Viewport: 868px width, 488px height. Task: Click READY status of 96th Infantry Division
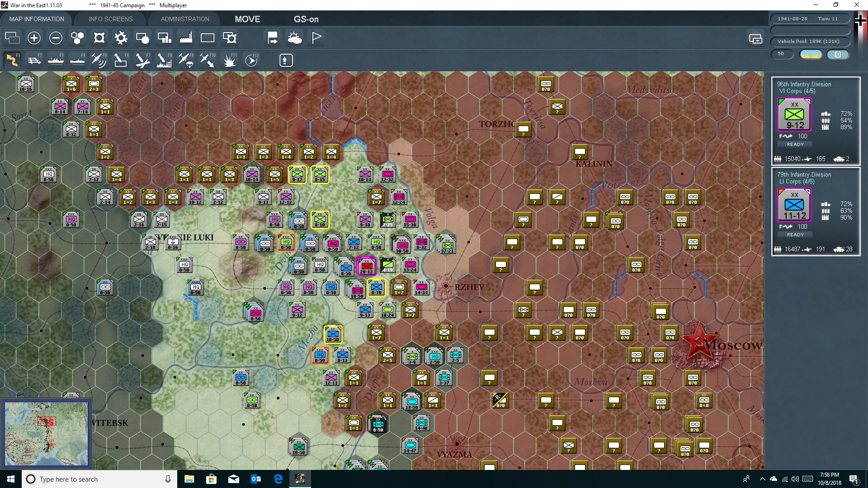click(x=795, y=145)
